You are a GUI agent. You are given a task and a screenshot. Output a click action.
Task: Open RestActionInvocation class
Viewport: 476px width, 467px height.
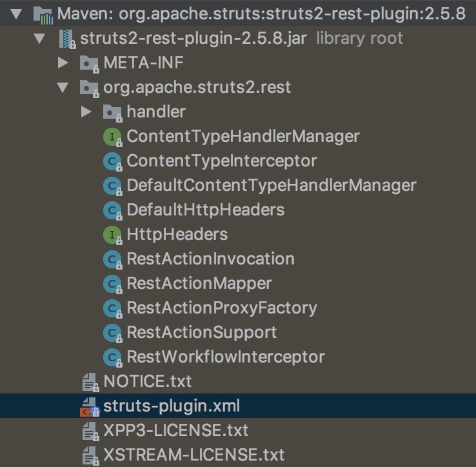point(211,259)
